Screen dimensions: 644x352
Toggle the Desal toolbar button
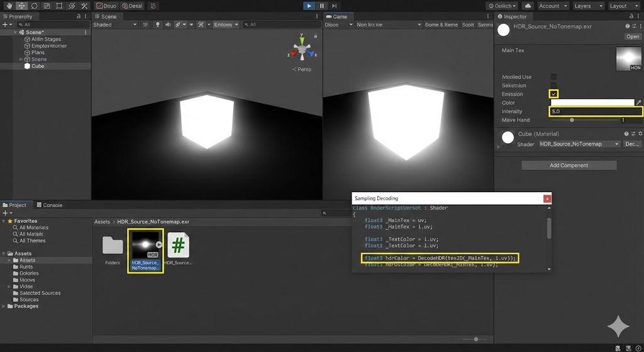132,6
